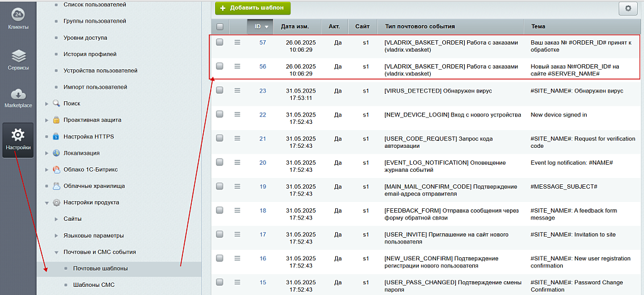Open Шаблоны СМС in the sidebar
This screenshot has width=644, height=295.
[94, 285]
